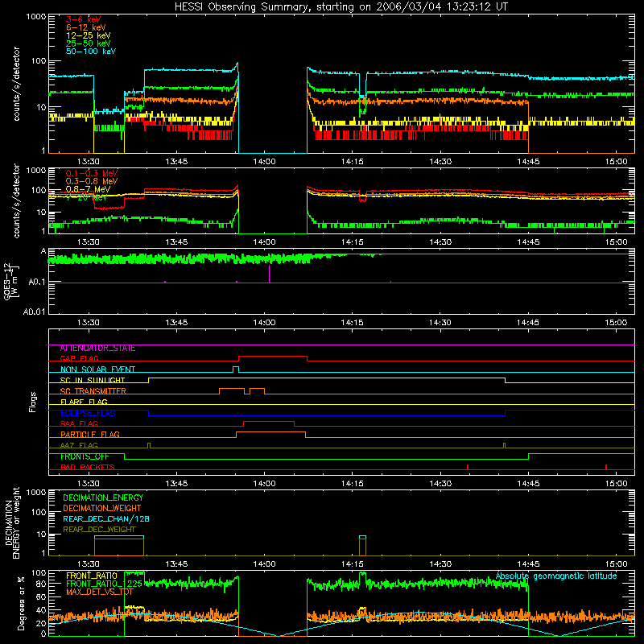Select the red 3-6 keV legend entry

(83, 19)
